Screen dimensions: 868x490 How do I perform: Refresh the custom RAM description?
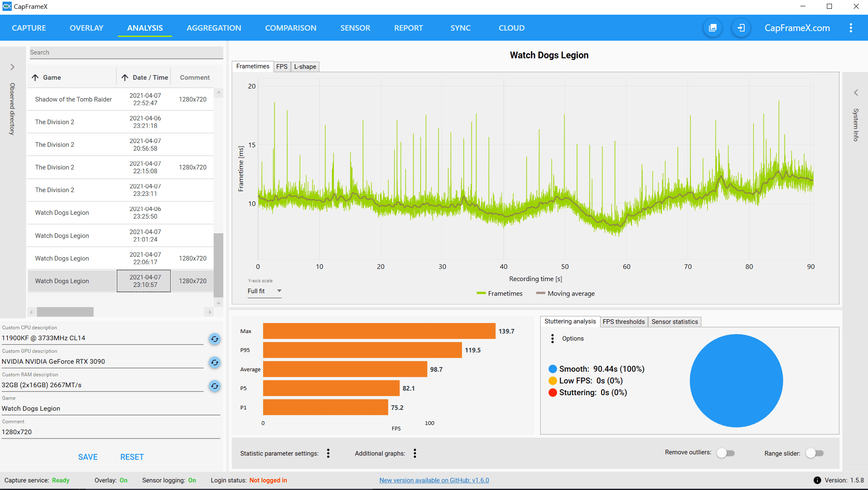point(214,386)
